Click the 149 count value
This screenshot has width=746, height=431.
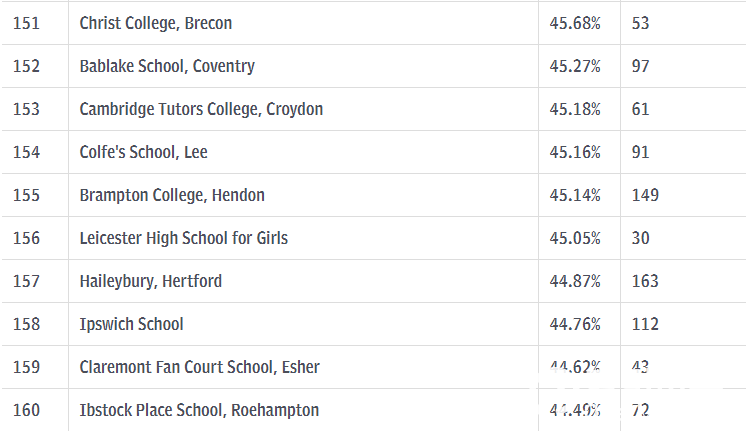tap(645, 195)
